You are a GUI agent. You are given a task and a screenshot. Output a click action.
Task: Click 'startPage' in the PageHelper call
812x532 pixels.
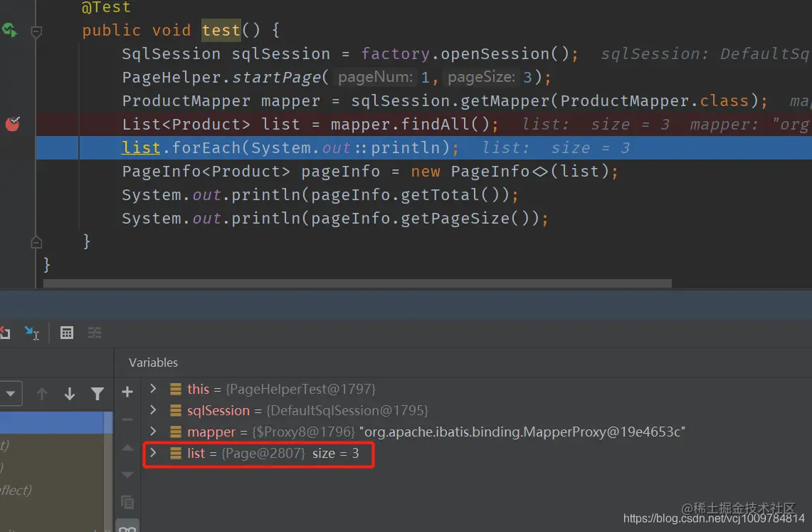coord(277,77)
